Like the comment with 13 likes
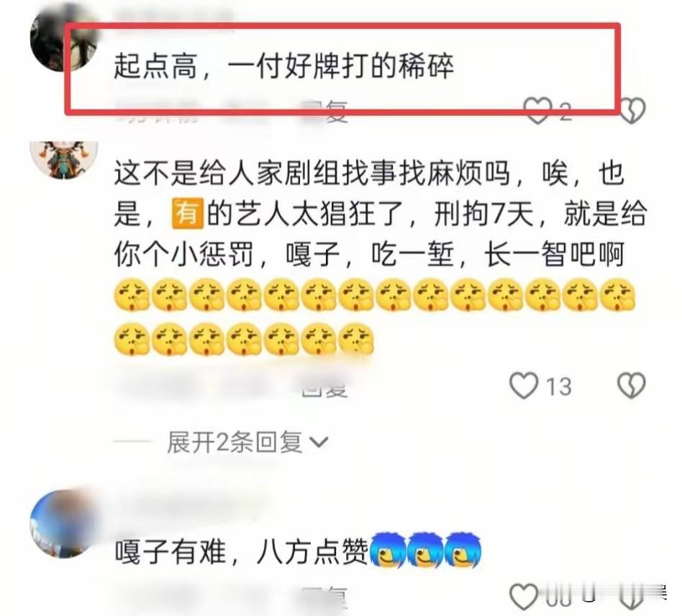 click(524, 386)
